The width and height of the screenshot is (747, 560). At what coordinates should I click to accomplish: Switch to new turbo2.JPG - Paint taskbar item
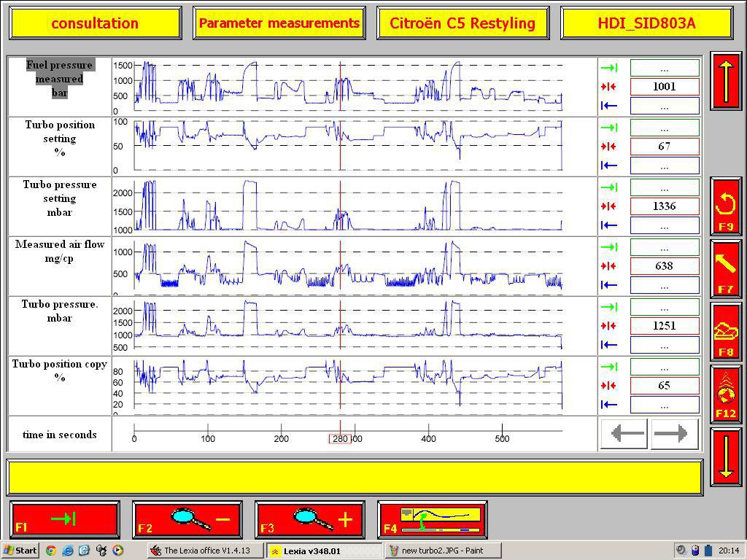click(x=443, y=551)
